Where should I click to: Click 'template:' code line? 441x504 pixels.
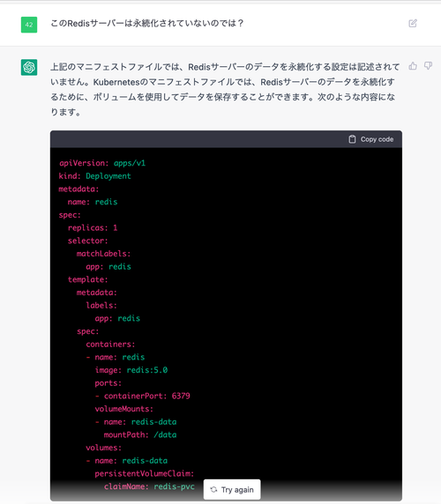[88, 279]
